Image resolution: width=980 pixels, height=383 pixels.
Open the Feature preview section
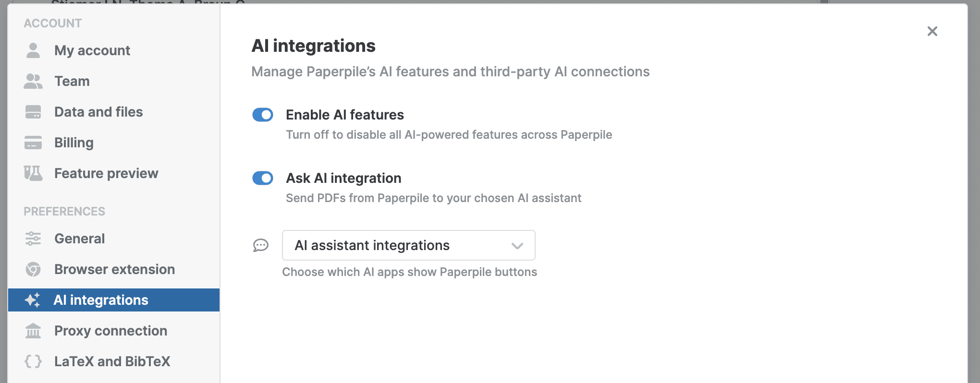[114, 173]
